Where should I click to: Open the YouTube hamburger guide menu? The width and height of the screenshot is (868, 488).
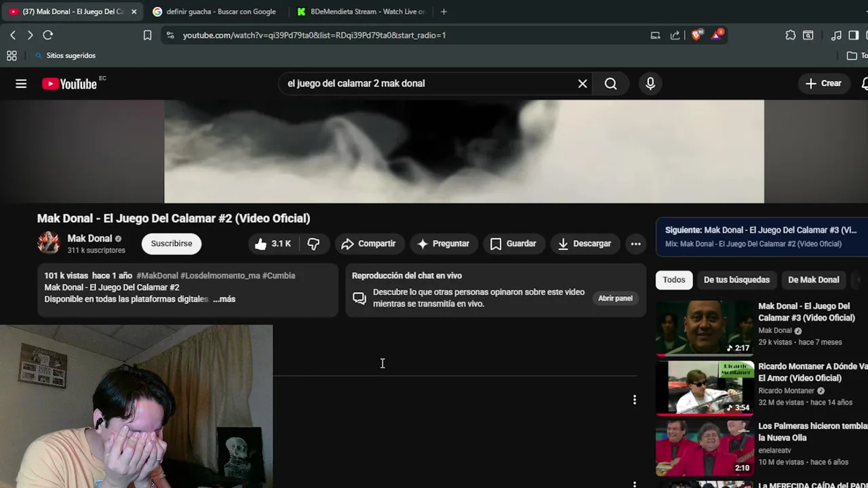(x=21, y=83)
